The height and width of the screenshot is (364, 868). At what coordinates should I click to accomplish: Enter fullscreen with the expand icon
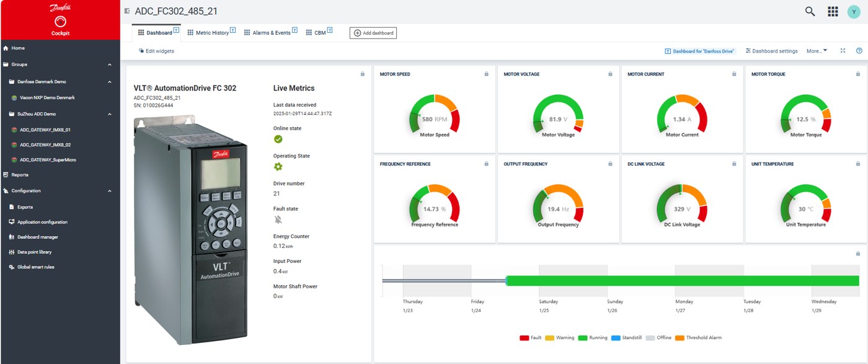tap(843, 51)
